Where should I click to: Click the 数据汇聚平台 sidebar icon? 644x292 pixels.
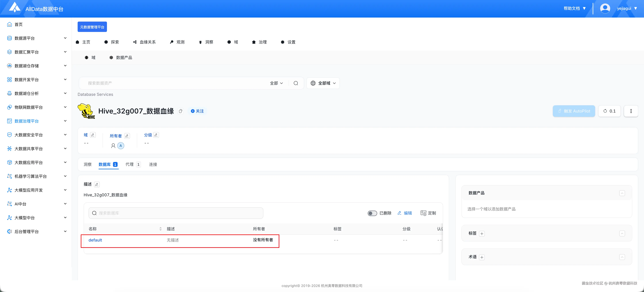point(9,52)
